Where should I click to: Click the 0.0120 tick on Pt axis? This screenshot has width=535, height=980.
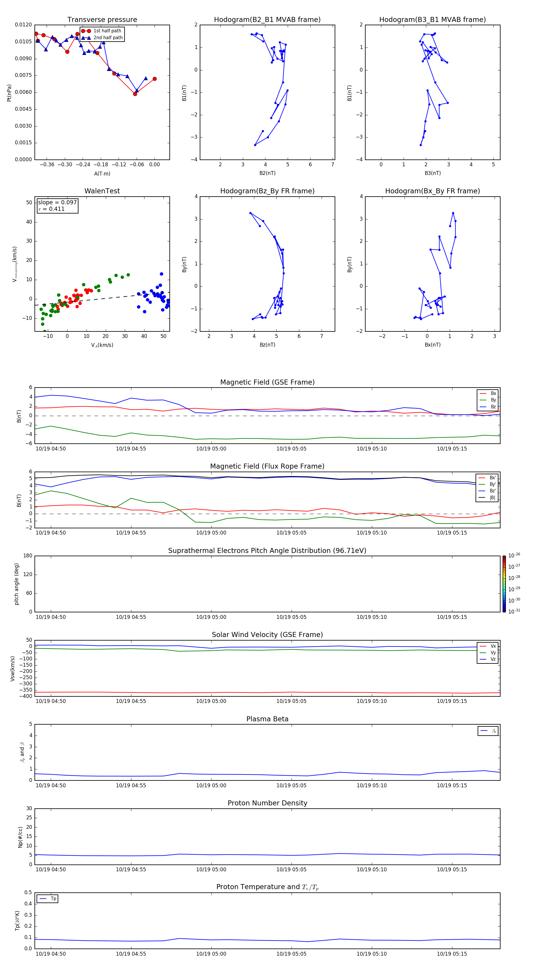tap(23, 25)
